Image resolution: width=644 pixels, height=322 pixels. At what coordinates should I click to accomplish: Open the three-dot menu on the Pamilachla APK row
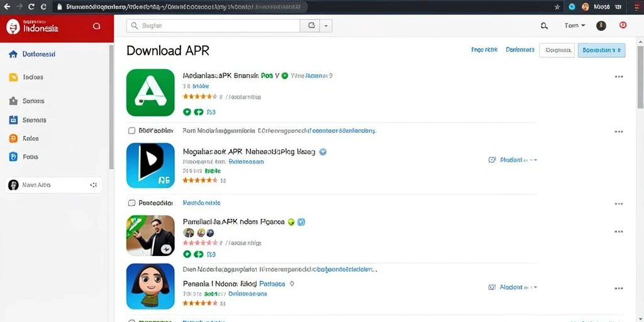pyautogui.click(x=619, y=231)
